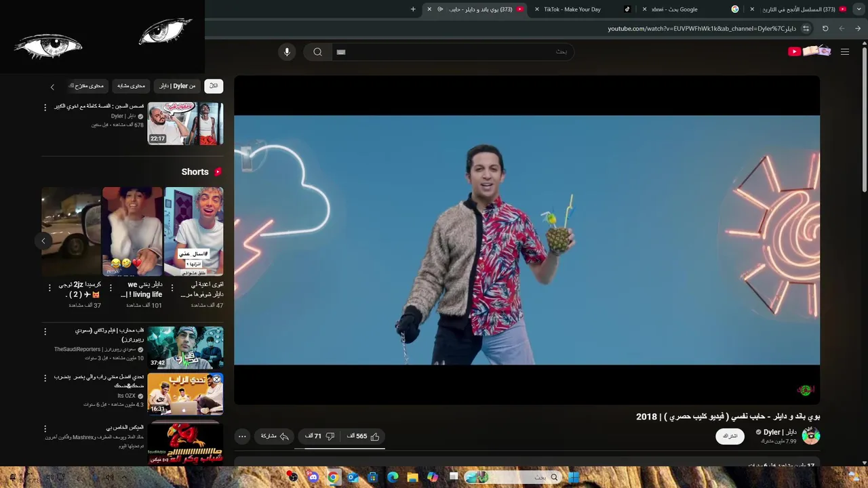
Task: Open the Short with 47 thousand views
Action: 194,232
